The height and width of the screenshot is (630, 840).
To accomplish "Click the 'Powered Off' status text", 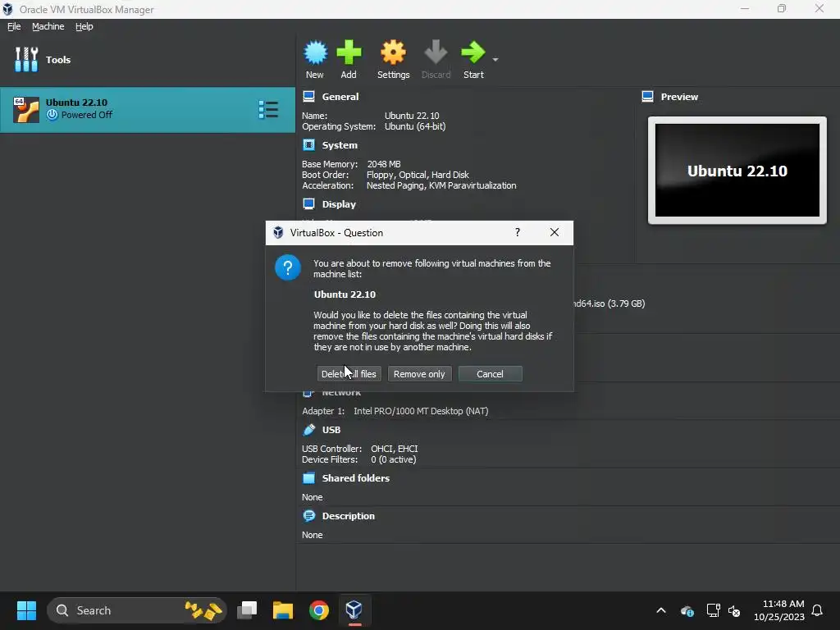I will click(87, 115).
